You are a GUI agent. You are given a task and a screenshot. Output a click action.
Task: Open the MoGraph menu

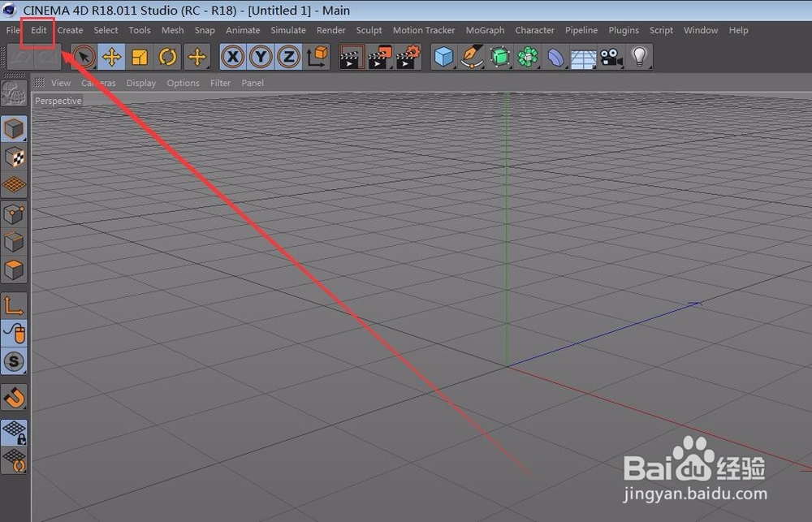(485, 30)
